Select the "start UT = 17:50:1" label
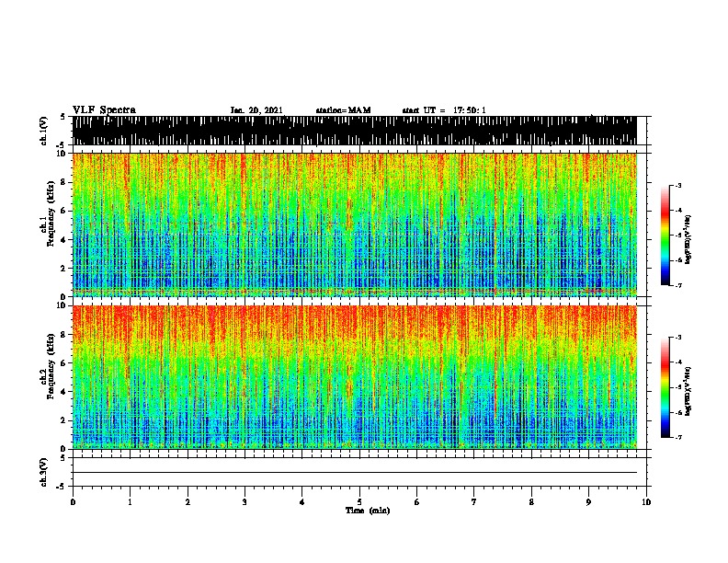Viewport: 728px width, 563px height. tap(444, 110)
